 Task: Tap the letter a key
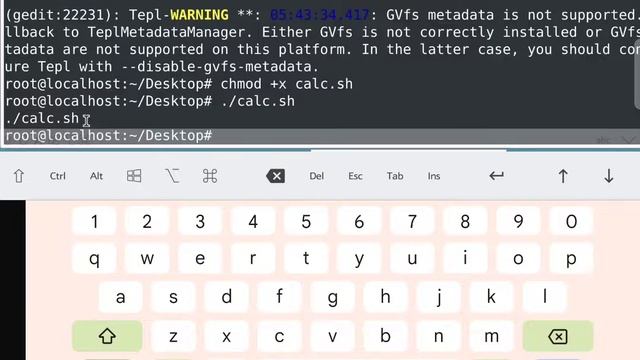(x=120, y=297)
